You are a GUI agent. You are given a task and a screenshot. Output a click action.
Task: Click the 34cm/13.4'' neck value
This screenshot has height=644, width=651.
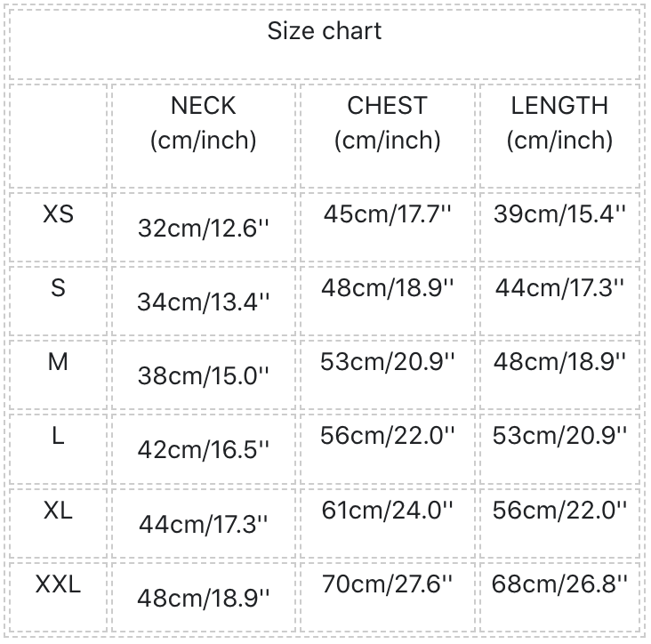pos(204,302)
